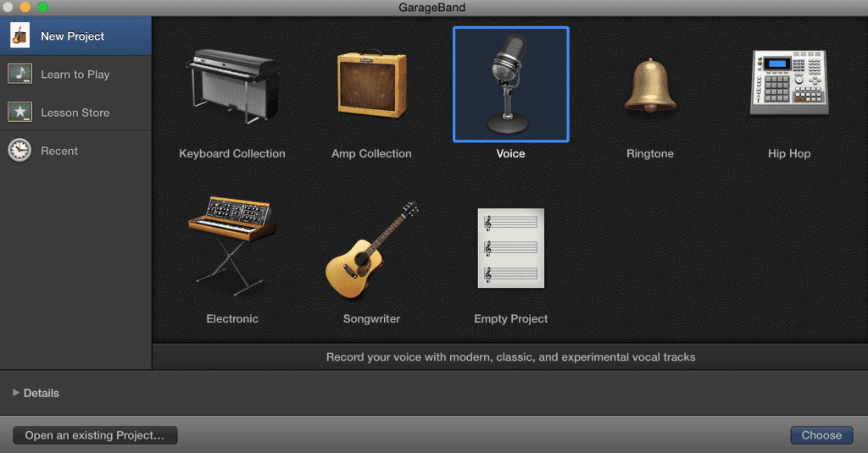This screenshot has height=453, width=868.
Task: Click the GarageBand window title
Action: (x=431, y=8)
